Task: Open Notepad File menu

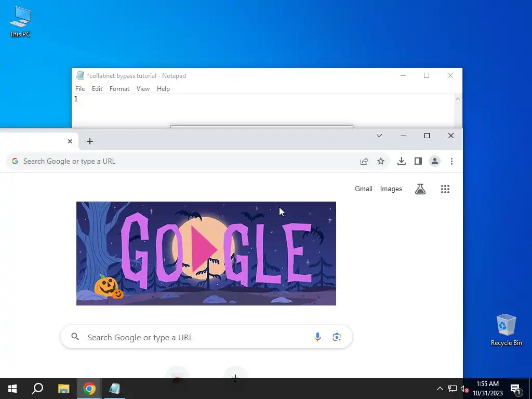Action: 80,88
